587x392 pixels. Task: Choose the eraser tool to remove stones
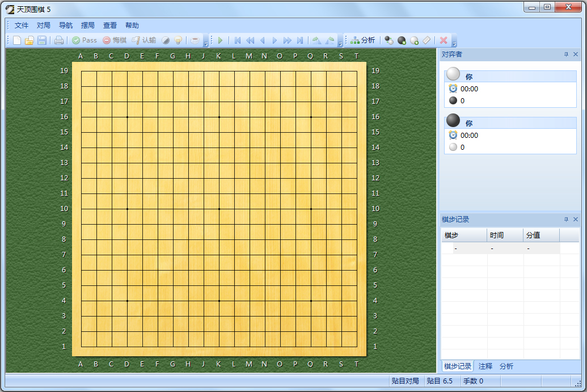tap(427, 40)
